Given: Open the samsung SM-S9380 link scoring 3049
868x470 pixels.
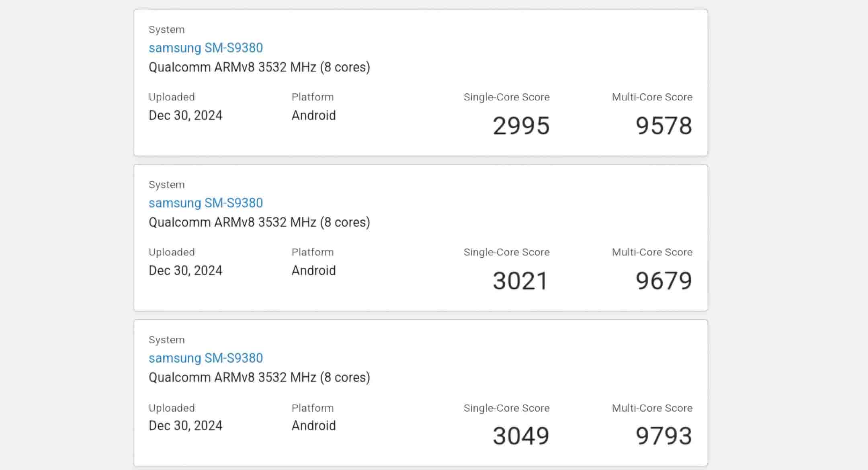Looking at the screenshot, I should (205, 358).
